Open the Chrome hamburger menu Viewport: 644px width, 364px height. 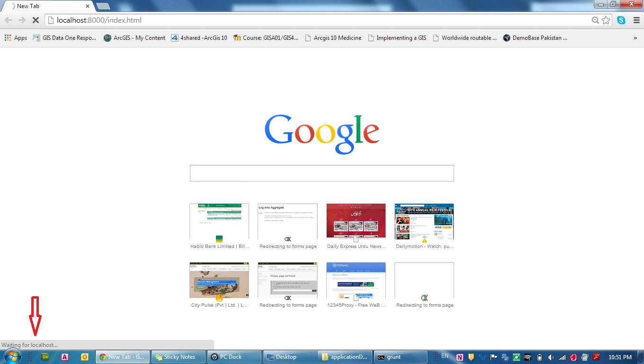click(636, 20)
